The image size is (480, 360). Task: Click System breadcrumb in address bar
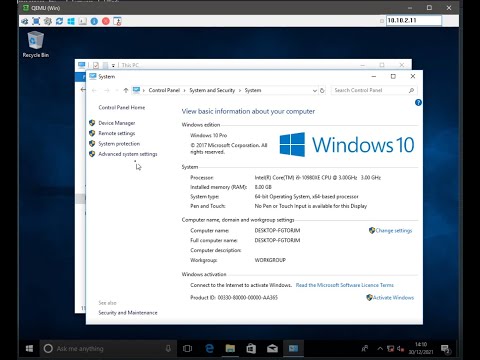(x=253, y=90)
